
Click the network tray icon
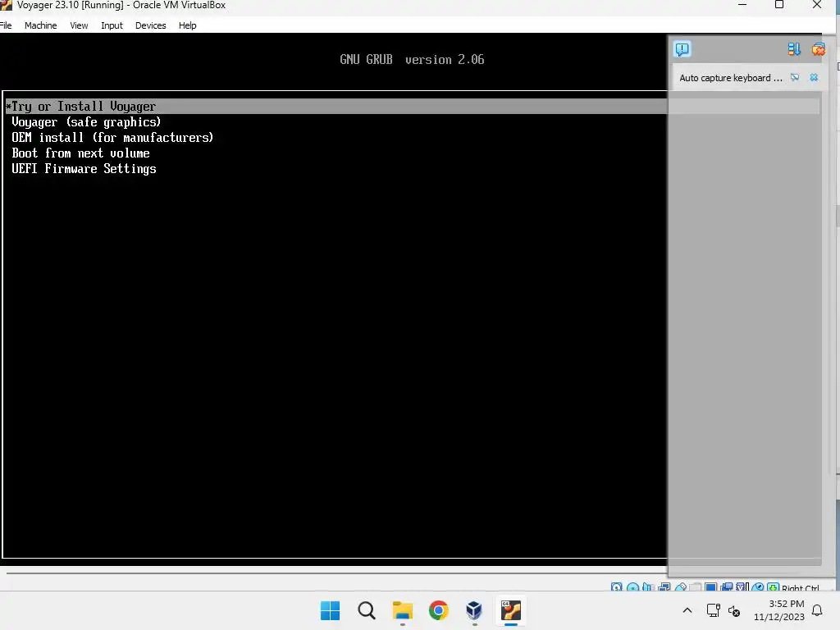point(713,610)
